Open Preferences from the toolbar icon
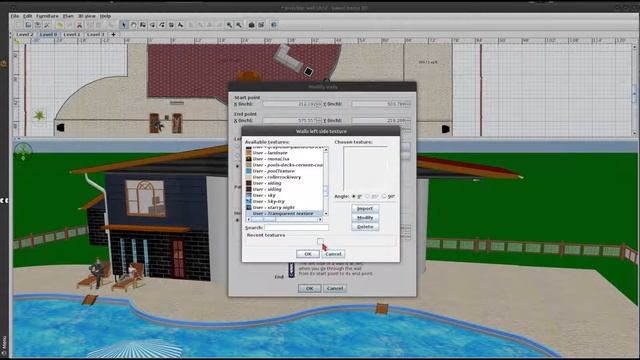Image resolution: width=640 pixels, height=360 pixels. 47,25
